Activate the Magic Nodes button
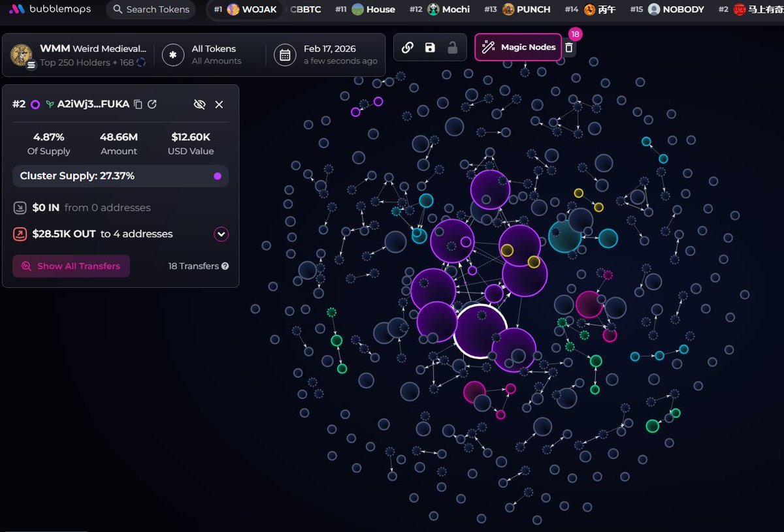This screenshot has width=784, height=532. (x=518, y=47)
